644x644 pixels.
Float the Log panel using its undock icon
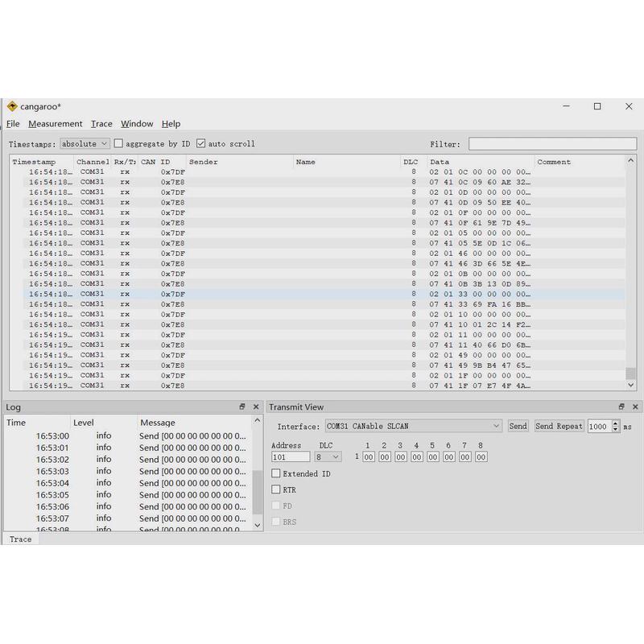(242, 407)
